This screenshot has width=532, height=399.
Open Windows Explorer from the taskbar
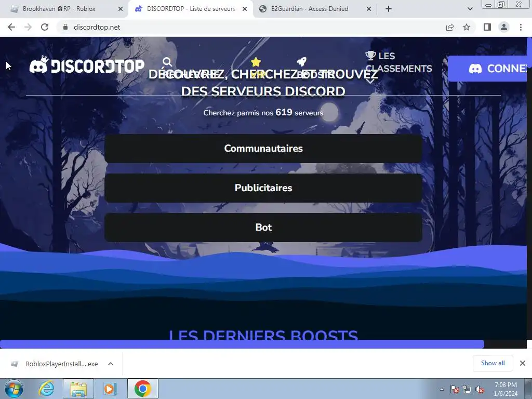78,389
